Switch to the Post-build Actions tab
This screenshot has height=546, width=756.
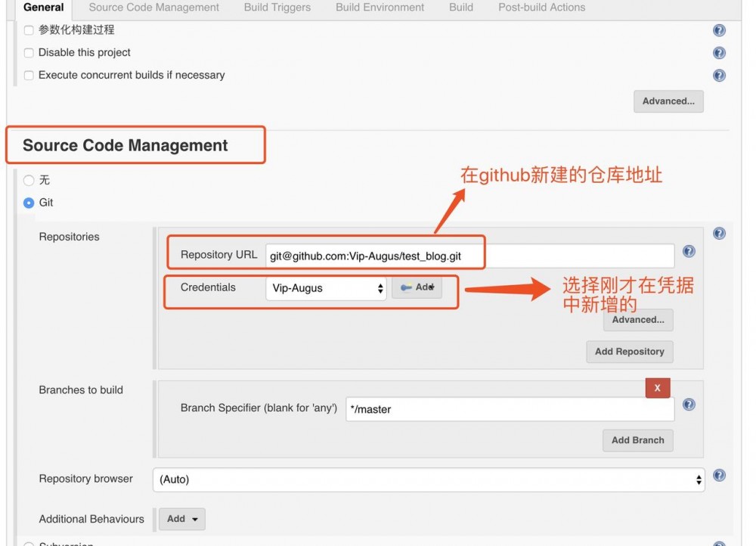[x=541, y=8]
